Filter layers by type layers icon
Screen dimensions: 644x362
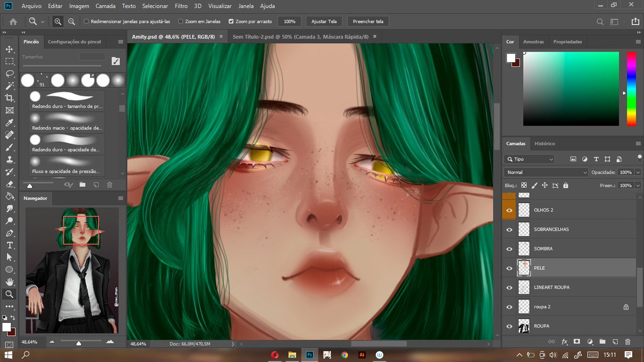coord(596,159)
